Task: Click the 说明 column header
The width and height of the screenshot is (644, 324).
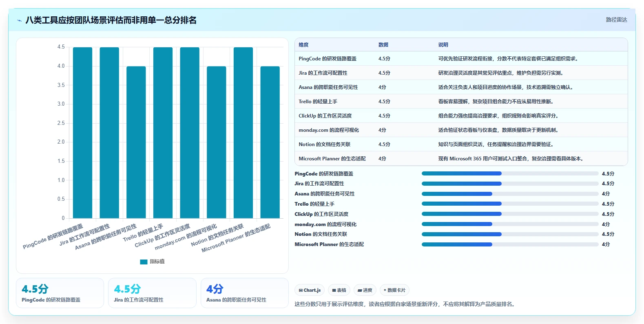Action: pyautogui.click(x=443, y=45)
